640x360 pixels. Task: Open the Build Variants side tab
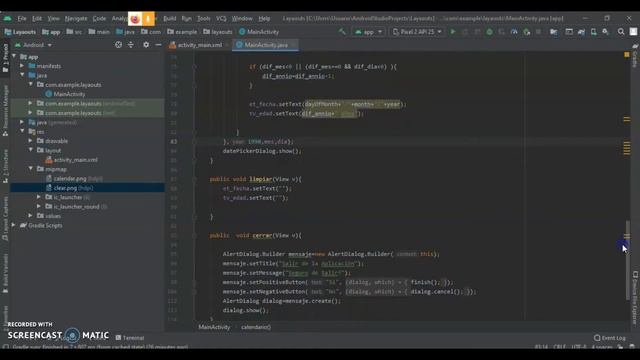(5, 273)
